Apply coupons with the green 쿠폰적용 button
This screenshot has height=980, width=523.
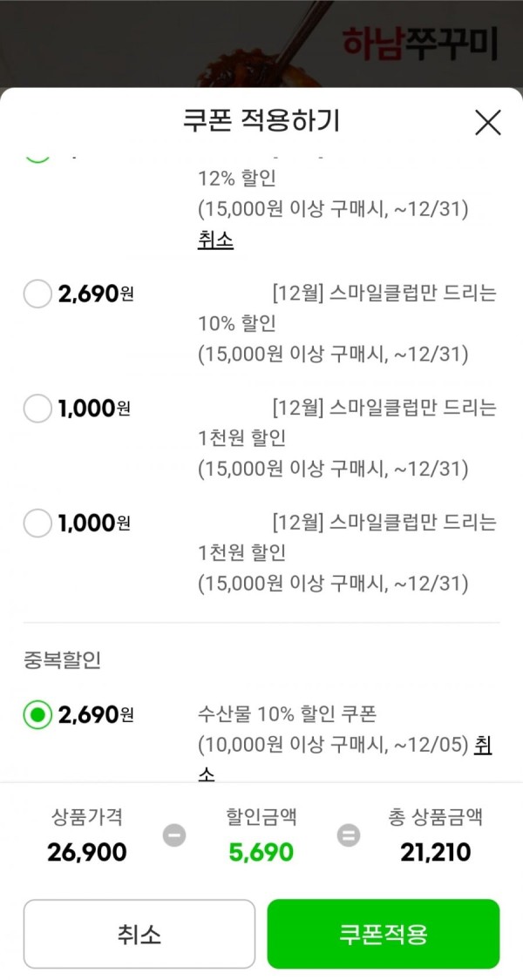click(x=384, y=934)
